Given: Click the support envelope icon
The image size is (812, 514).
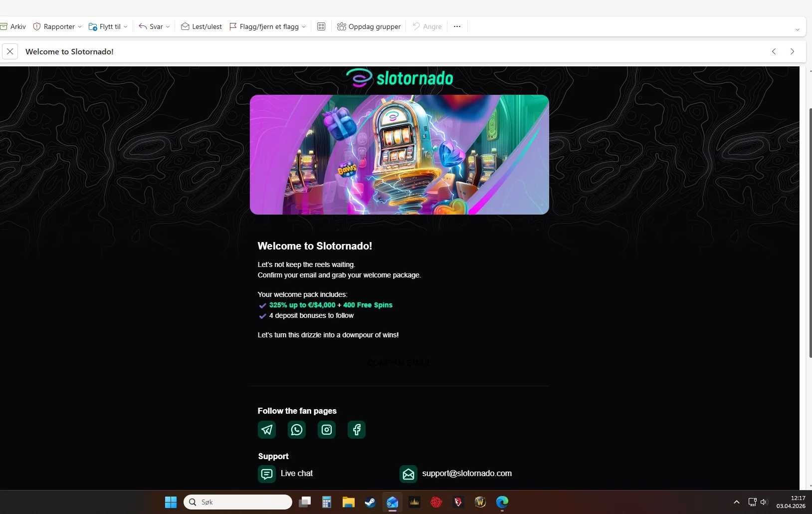Looking at the screenshot, I should (x=408, y=474).
